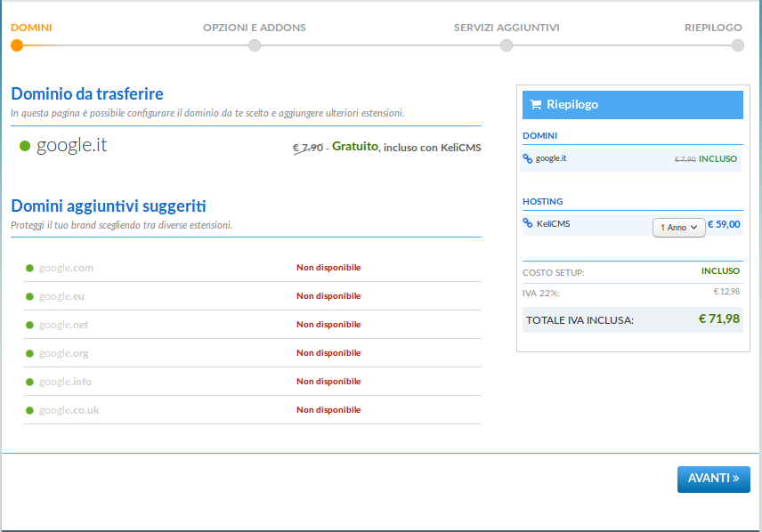762x532 pixels.
Task: Open the 1 Anno duration dropdown
Action: 679,228
